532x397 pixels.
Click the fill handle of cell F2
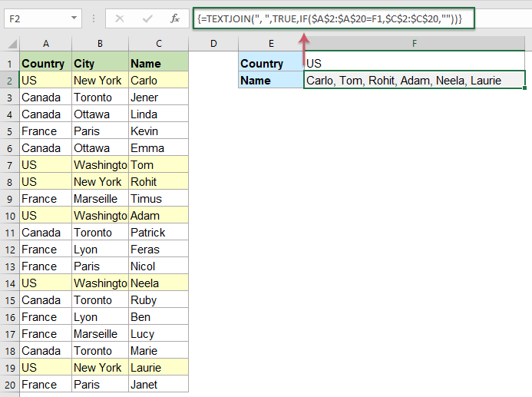524,88
